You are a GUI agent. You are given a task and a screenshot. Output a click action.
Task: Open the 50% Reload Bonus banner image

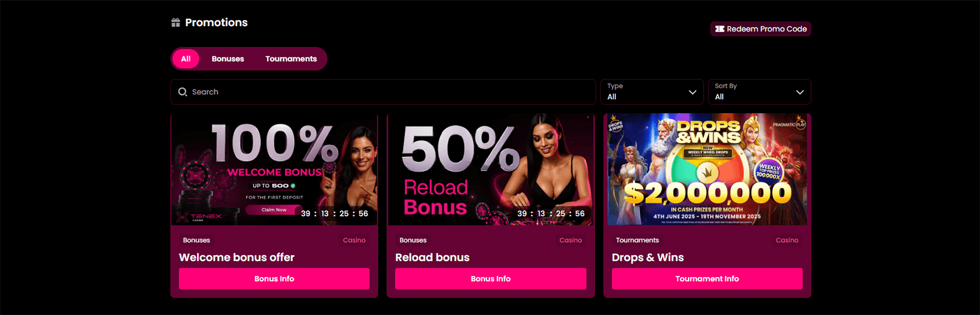pos(491,169)
